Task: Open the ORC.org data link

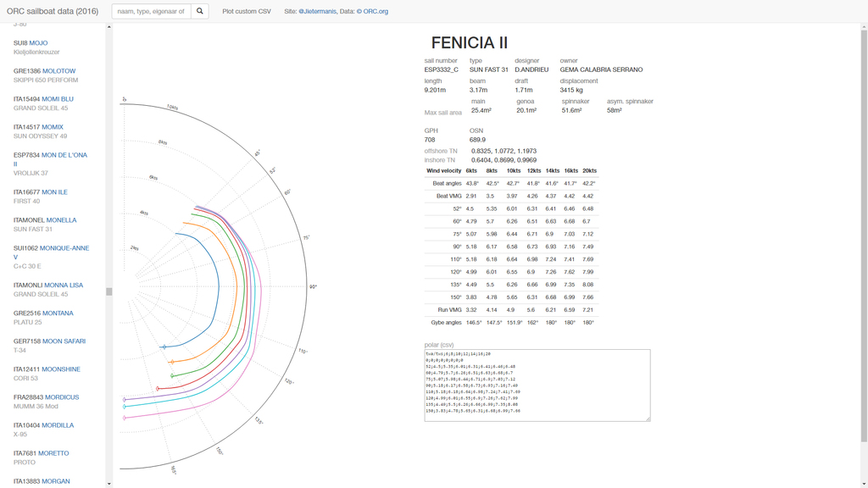Action: 372,11
